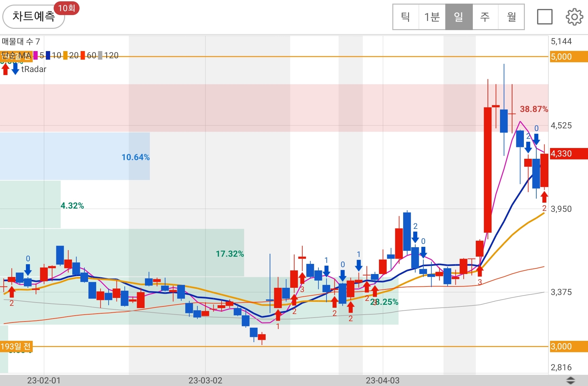588x386 pixels.
Task: Click the 23-03-02 date axis label
Action: (205, 380)
